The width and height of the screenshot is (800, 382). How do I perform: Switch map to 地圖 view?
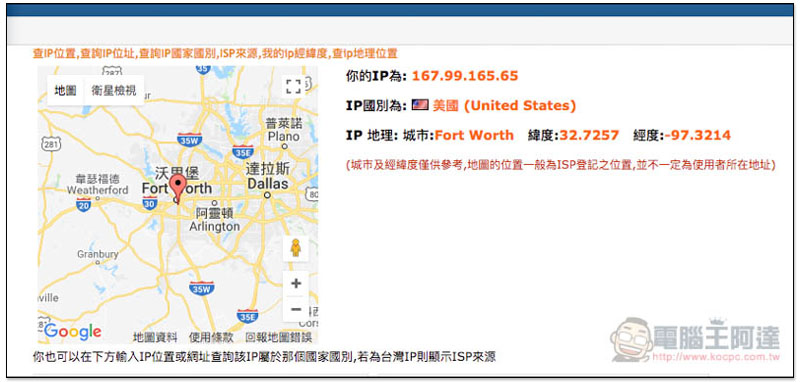(x=65, y=90)
